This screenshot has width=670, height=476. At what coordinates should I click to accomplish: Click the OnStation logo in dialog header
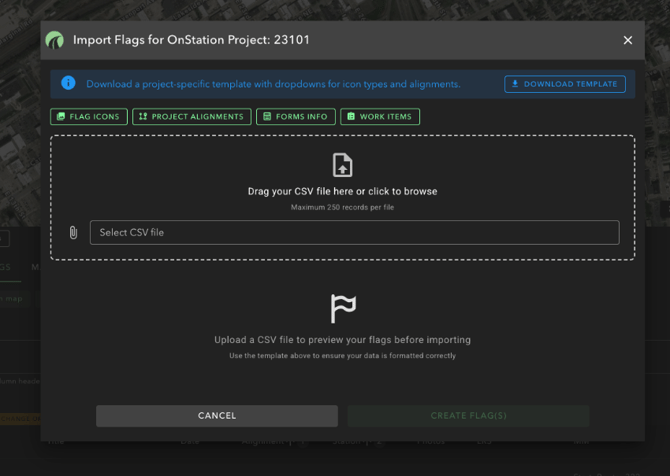54,40
